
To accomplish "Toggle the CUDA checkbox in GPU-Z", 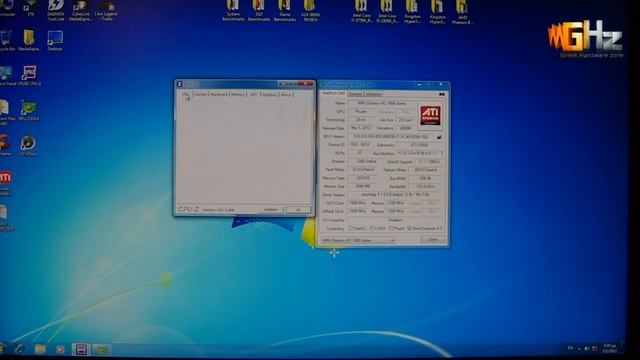I will [x=372, y=229].
